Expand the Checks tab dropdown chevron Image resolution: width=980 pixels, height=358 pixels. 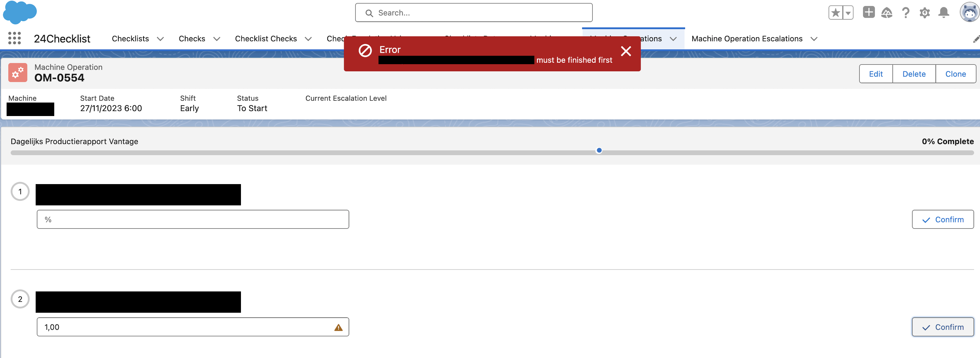[217, 39]
